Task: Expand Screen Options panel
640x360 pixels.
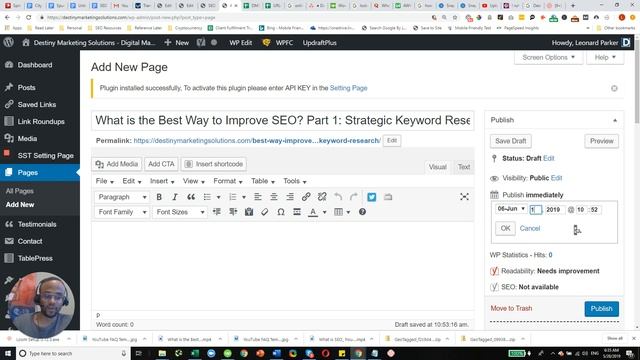Action: click(x=549, y=58)
